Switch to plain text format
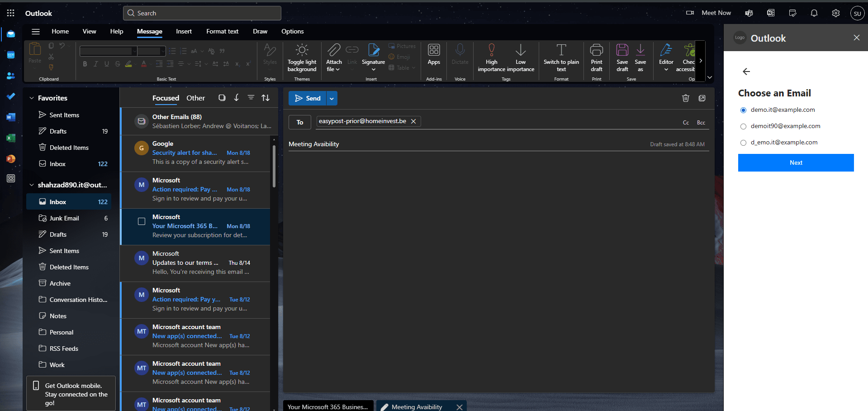The width and height of the screenshot is (868, 411). [x=561, y=58]
